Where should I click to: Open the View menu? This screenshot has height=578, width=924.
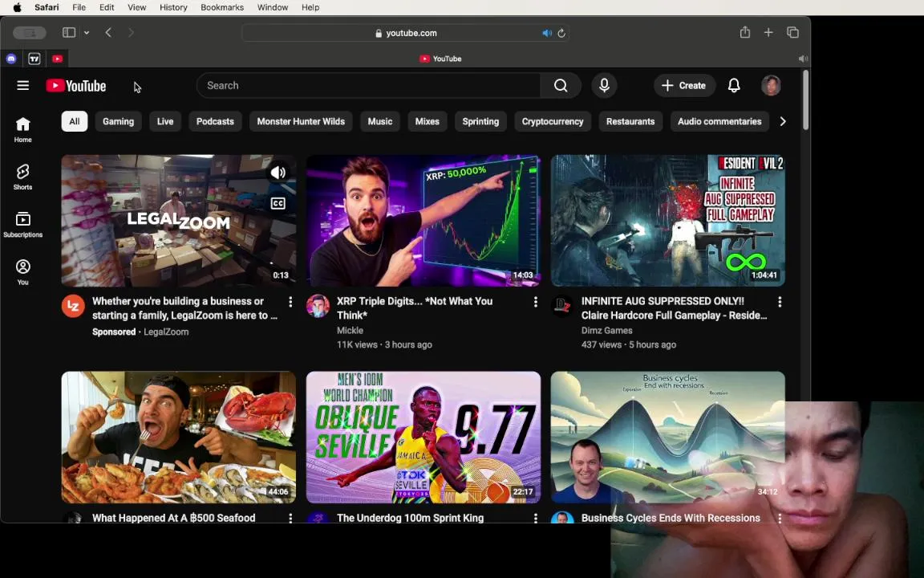(136, 7)
